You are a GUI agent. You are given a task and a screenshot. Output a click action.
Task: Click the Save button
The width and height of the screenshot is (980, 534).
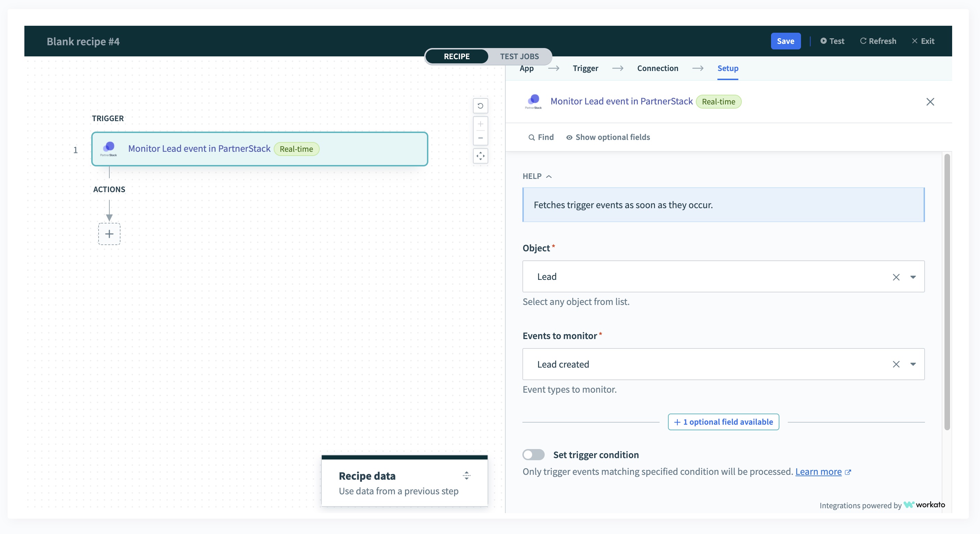click(785, 41)
